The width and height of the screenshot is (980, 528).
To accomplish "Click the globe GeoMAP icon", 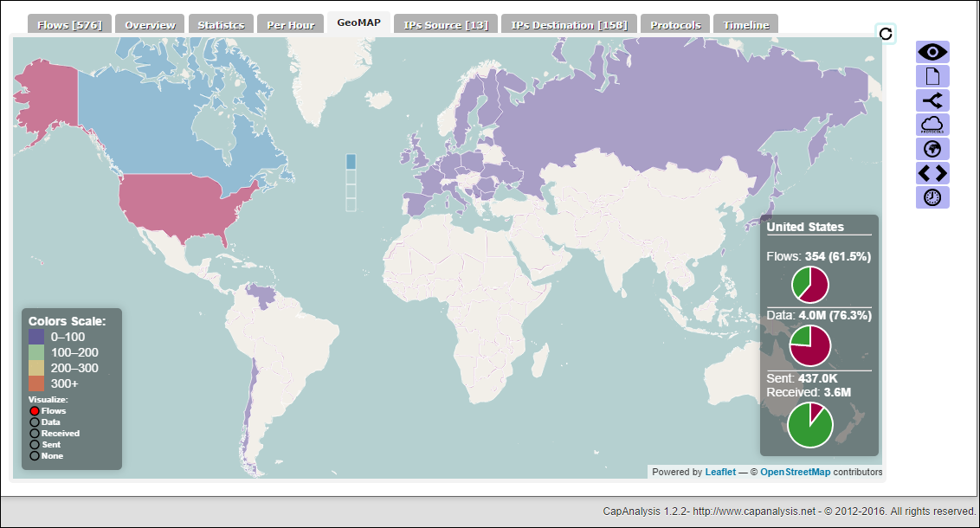I will (x=932, y=150).
